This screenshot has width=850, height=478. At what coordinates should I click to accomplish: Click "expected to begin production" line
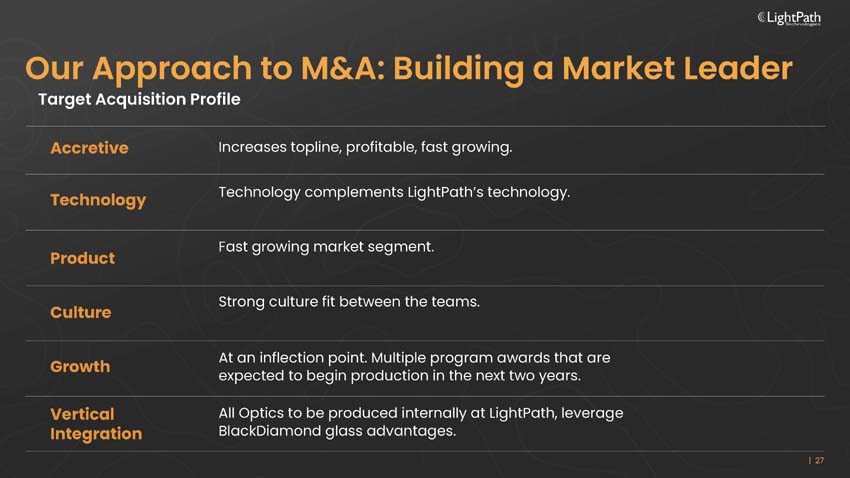(x=330, y=376)
